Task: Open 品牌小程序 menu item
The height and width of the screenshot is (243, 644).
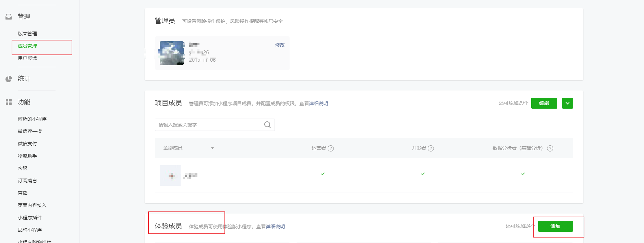Action: [x=30, y=230]
